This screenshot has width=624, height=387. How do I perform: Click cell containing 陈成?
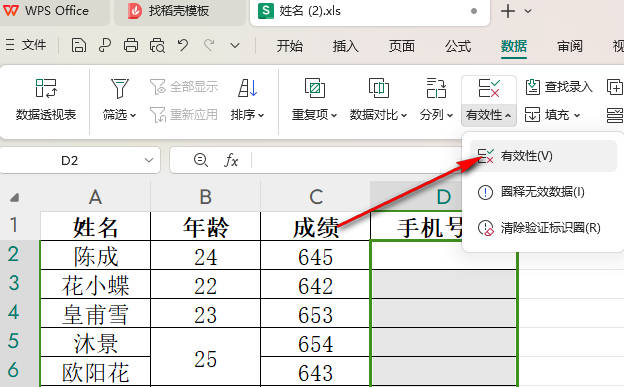(96, 256)
